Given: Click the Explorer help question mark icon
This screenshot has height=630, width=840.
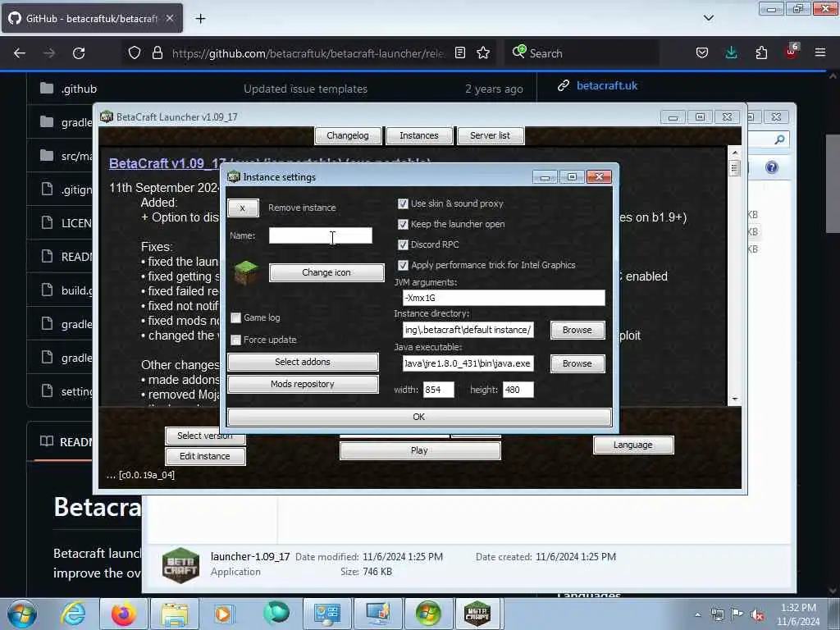Looking at the screenshot, I should click(x=771, y=167).
